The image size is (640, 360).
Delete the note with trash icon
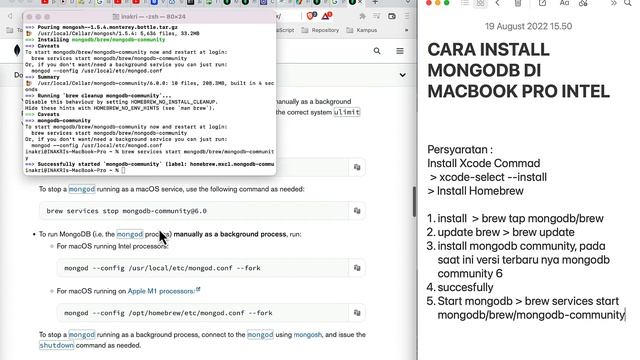[x=518, y=3]
